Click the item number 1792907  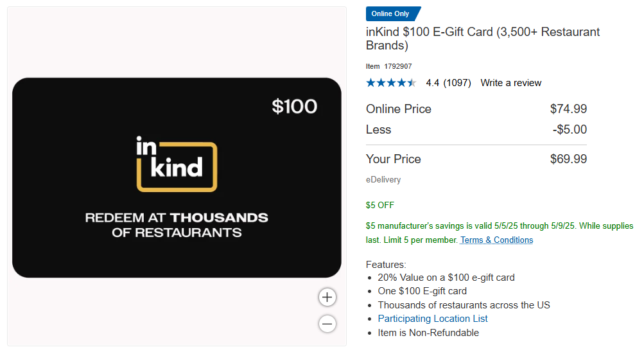(398, 66)
